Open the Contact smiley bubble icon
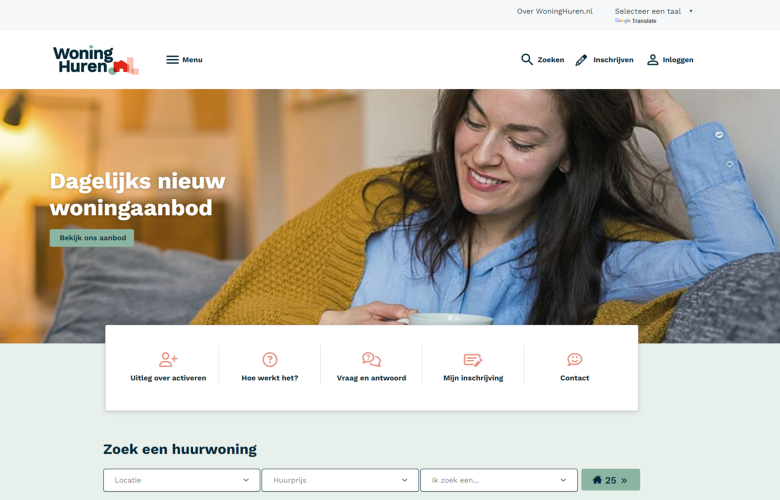 575,359
